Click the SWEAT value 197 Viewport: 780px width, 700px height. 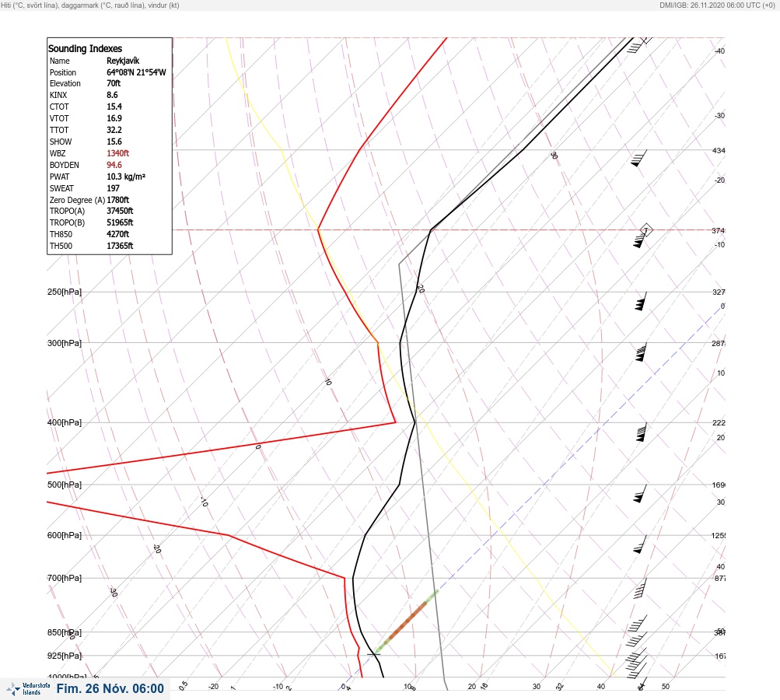pyautogui.click(x=113, y=188)
